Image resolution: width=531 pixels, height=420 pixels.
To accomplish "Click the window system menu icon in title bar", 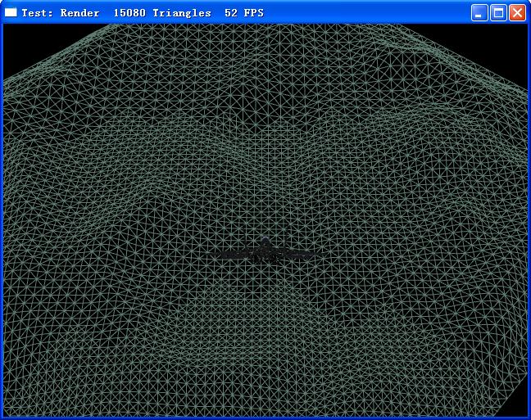I will (x=11, y=13).
